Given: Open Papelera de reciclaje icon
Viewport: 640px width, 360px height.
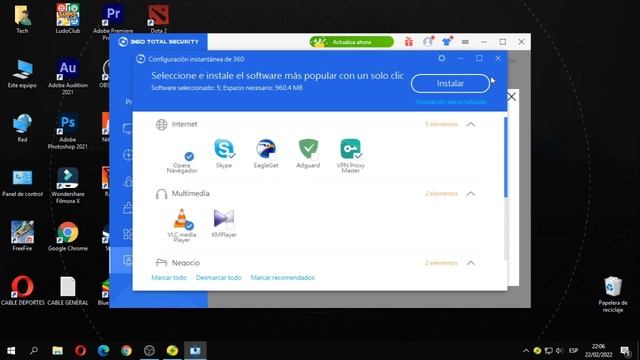Looking at the screenshot, I should click(613, 294).
